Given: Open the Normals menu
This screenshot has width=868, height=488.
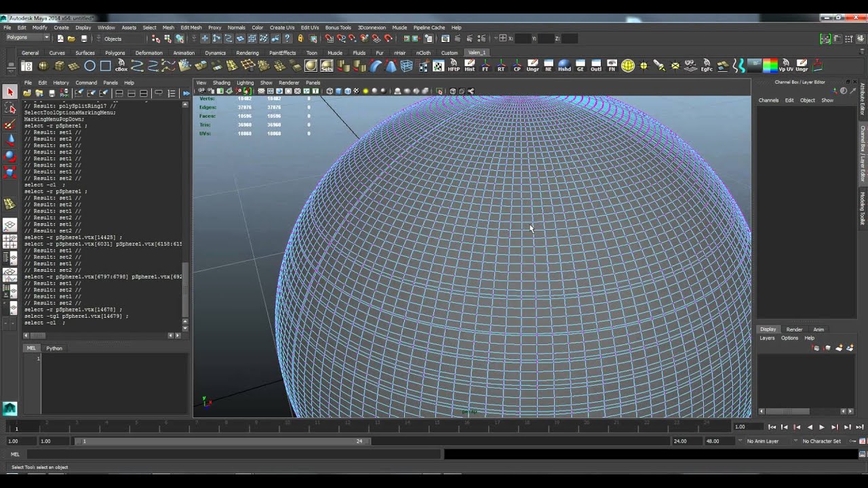Looking at the screenshot, I should [237, 28].
